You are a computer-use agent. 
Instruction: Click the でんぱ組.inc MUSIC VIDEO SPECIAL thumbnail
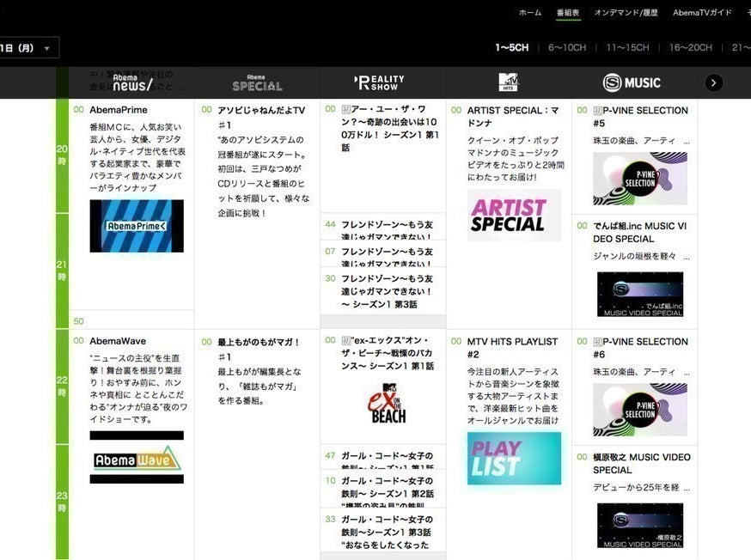coord(640,294)
